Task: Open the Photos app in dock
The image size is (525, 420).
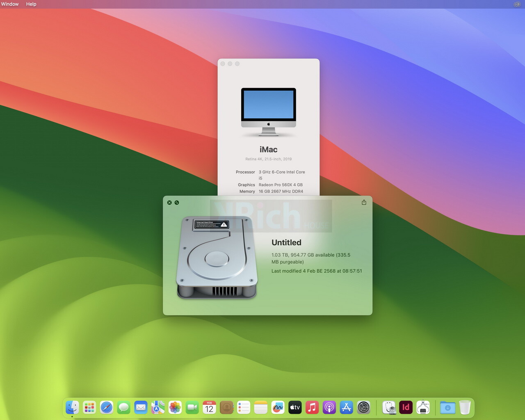Action: (x=175, y=407)
